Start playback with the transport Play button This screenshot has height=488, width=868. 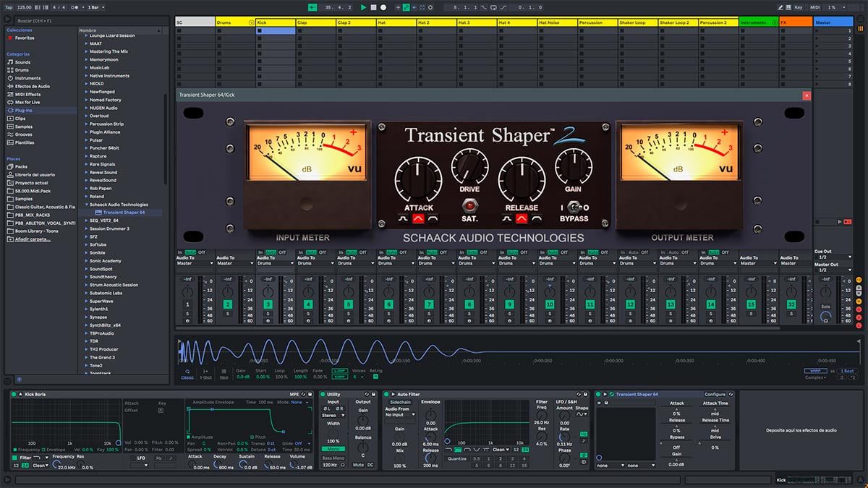click(x=364, y=7)
